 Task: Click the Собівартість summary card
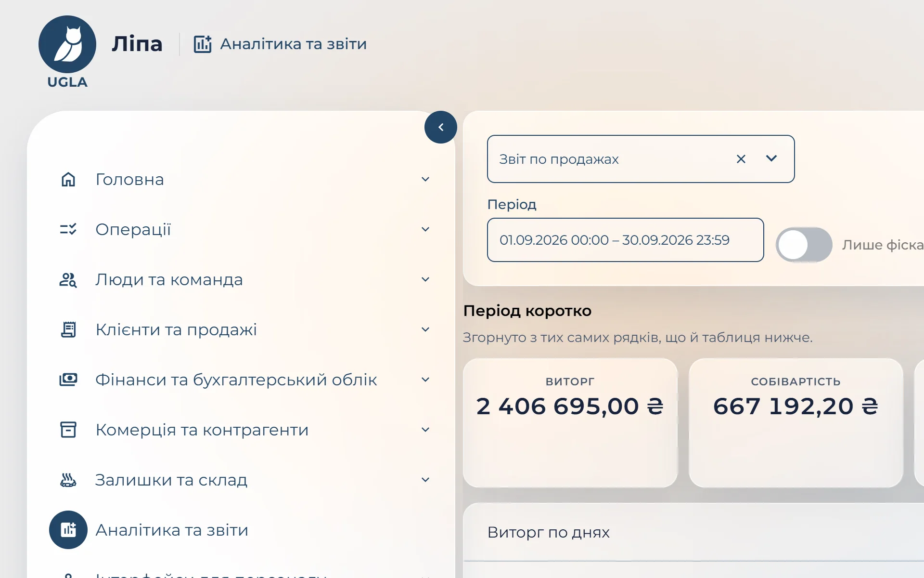coord(796,422)
